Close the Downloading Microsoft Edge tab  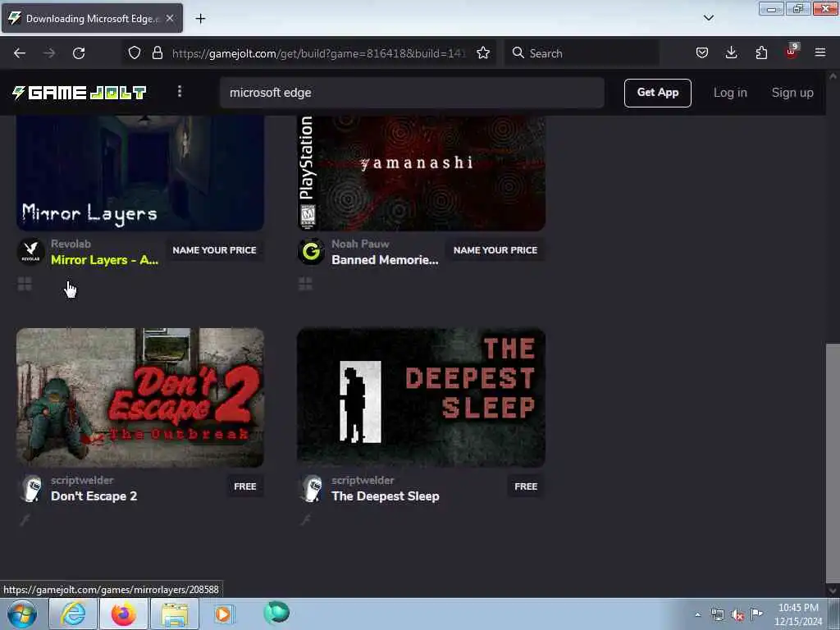[170, 18]
